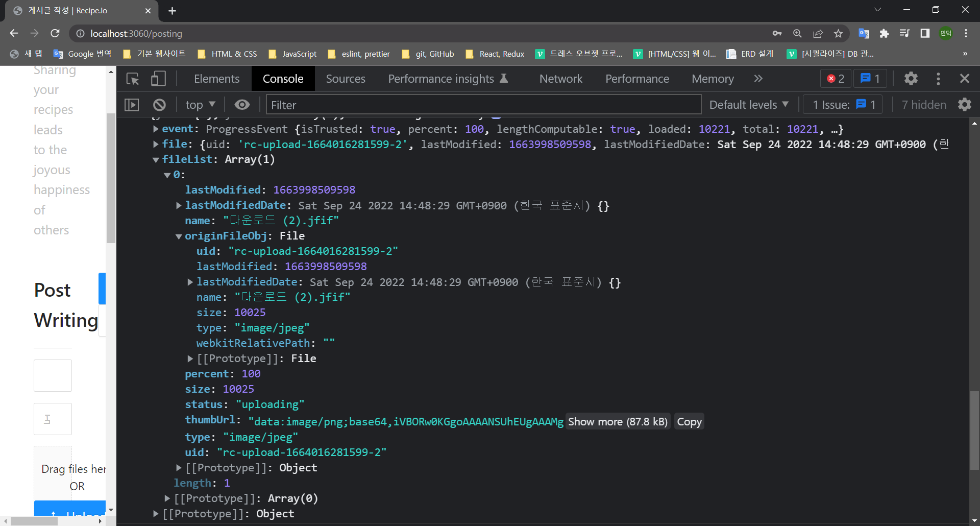Open the Default levels dropdown
This screenshot has height=526, width=980.
(x=749, y=105)
